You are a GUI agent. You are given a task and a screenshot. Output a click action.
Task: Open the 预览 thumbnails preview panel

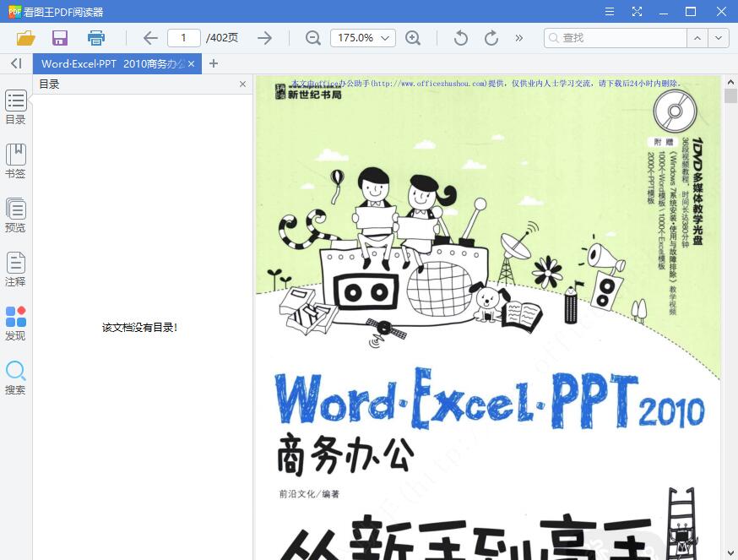(x=15, y=215)
